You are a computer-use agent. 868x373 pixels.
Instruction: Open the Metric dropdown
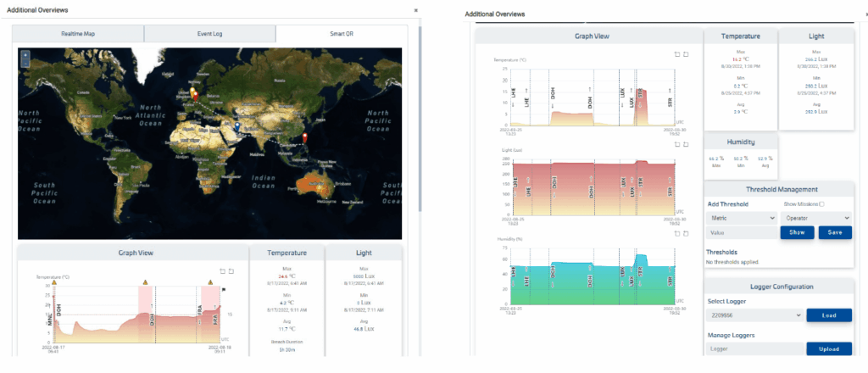tap(742, 218)
